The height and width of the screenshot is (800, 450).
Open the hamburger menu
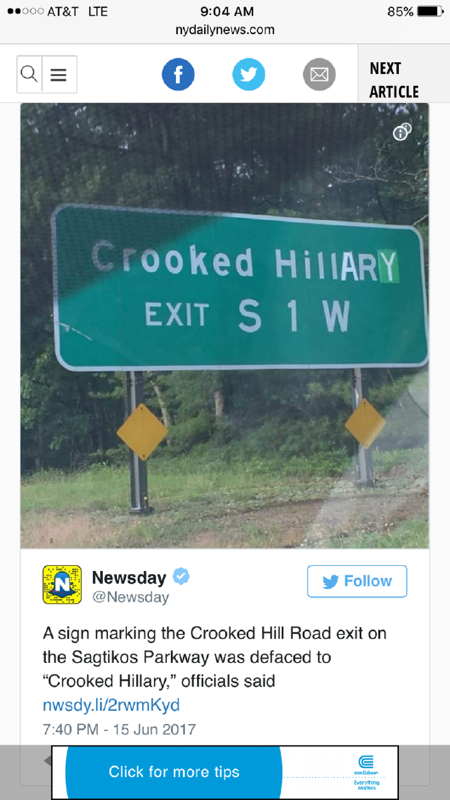coord(59,74)
